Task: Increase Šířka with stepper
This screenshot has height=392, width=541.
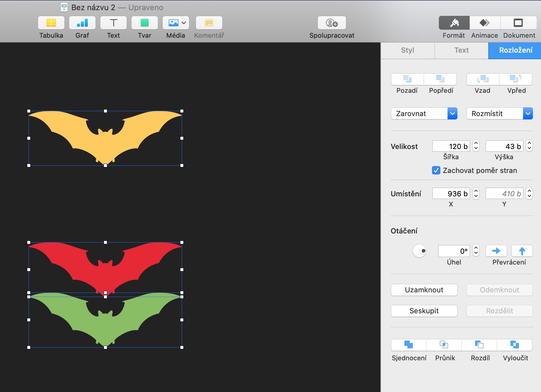Action: click(476, 143)
